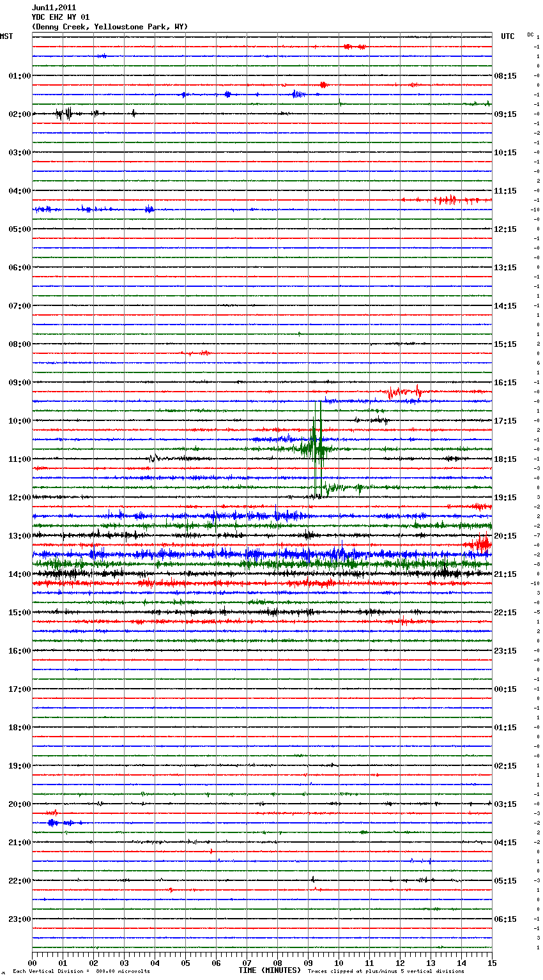Select the 01:00 MST row label
Screen dimensions: 543x980
[20, 75]
